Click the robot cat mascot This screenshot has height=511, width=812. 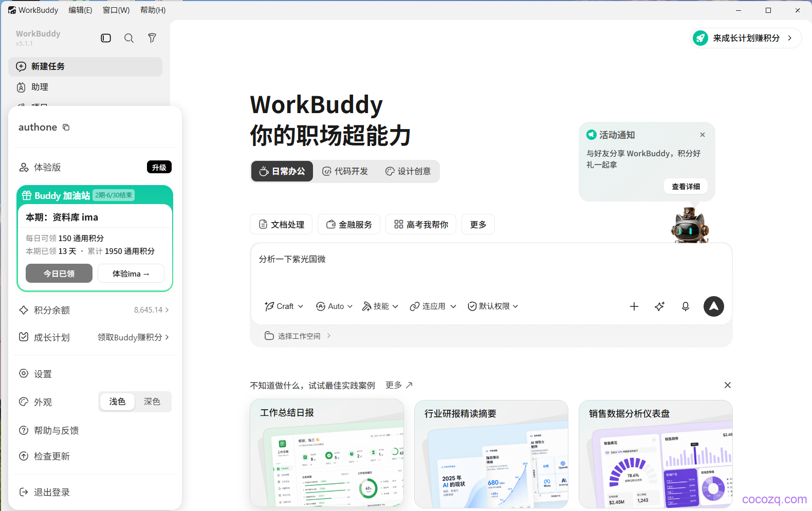point(690,225)
